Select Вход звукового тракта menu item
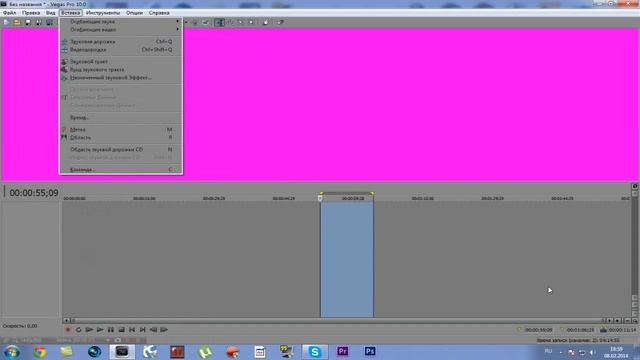This screenshot has height=360, width=640. 121,69
